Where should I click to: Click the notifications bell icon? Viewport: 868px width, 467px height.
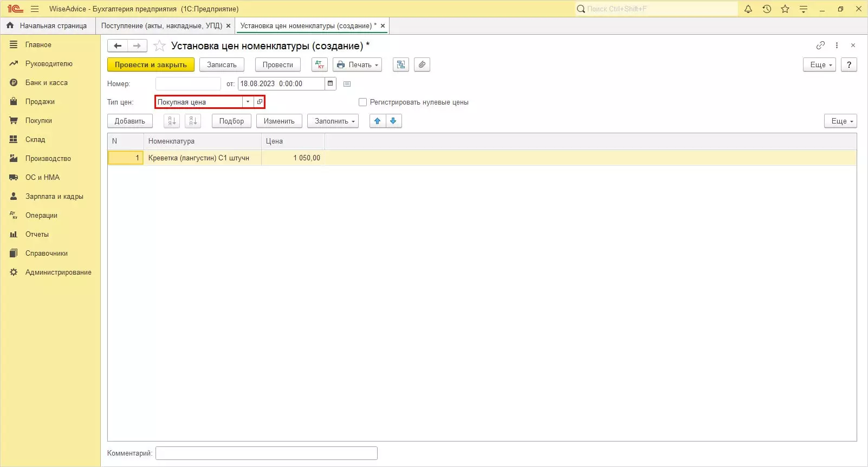[748, 9]
